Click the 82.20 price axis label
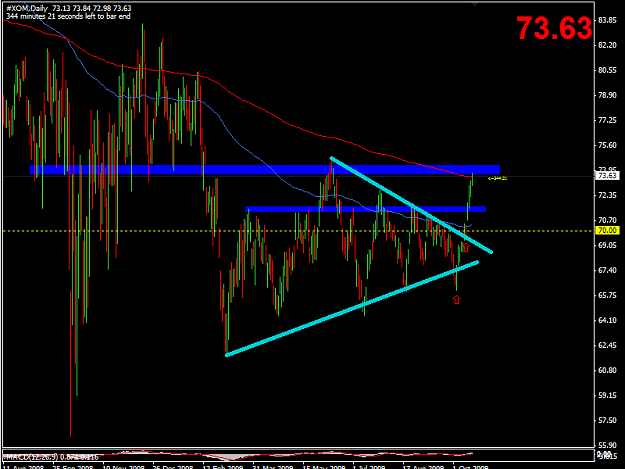This screenshot has width=625, height=469. (607, 45)
